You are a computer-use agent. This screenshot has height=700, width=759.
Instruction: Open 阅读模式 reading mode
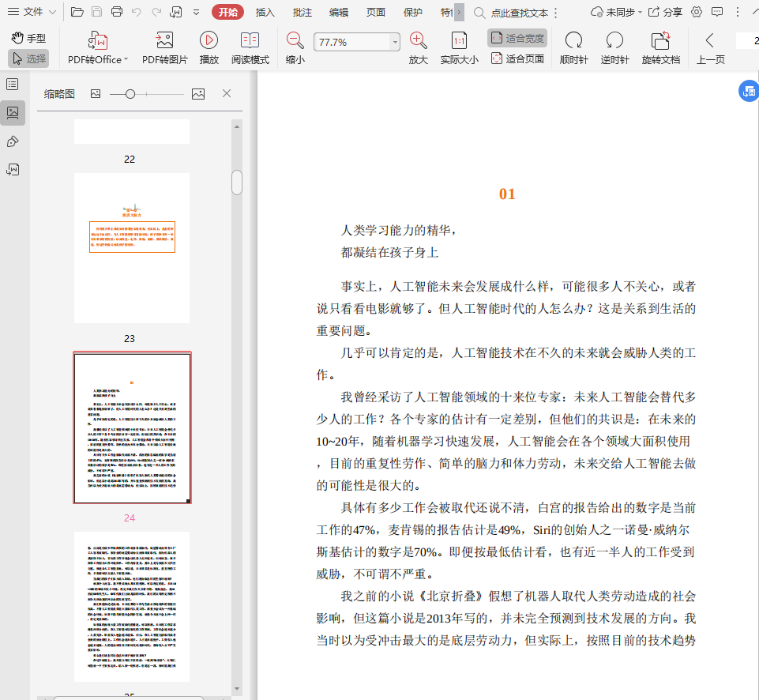pyautogui.click(x=250, y=40)
